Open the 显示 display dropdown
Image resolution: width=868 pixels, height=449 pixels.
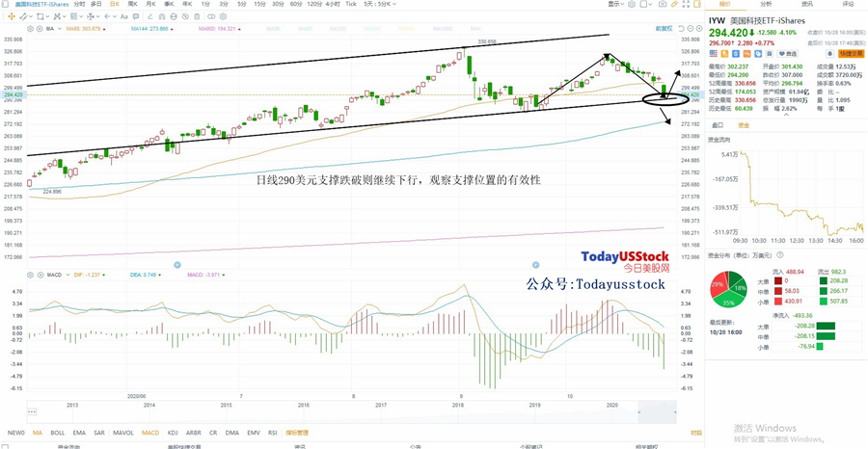coord(615,4)
